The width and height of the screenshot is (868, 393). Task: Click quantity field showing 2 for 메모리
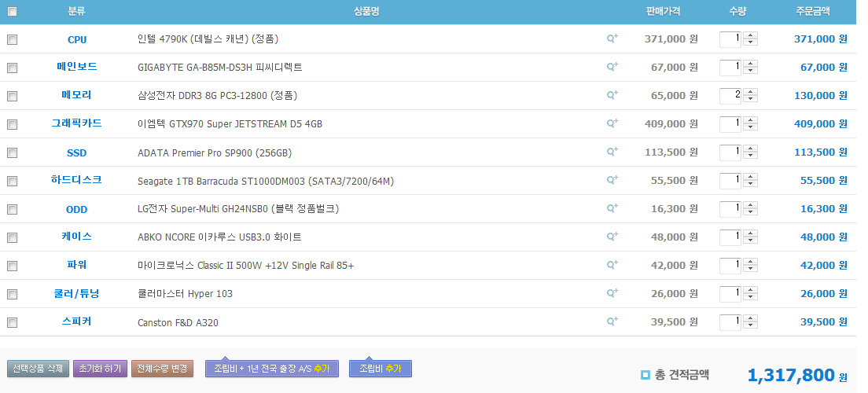730,96
